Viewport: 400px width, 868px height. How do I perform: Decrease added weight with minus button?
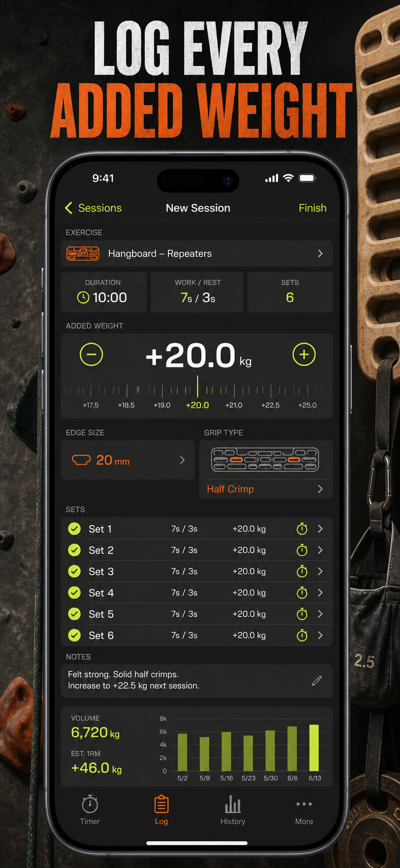click(91, 354)
